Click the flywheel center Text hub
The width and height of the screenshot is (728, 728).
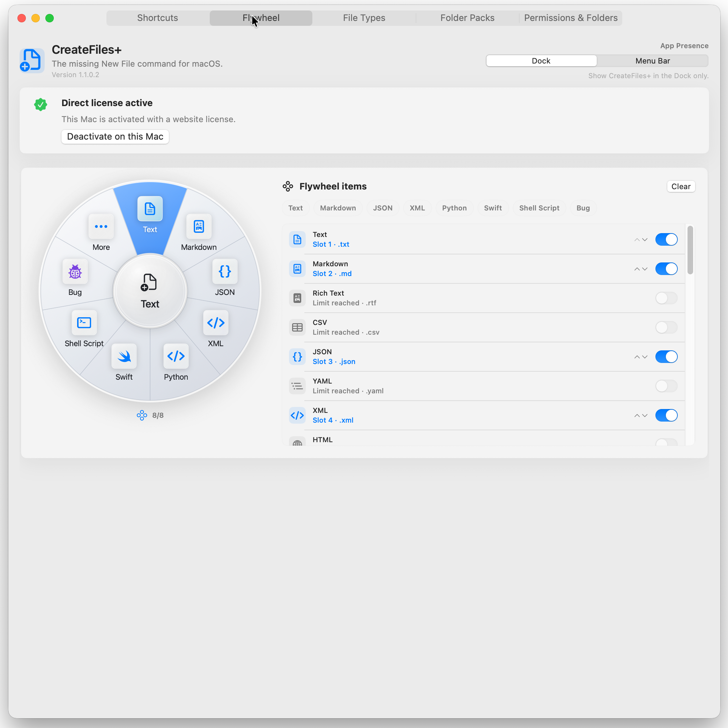[150, 291]
